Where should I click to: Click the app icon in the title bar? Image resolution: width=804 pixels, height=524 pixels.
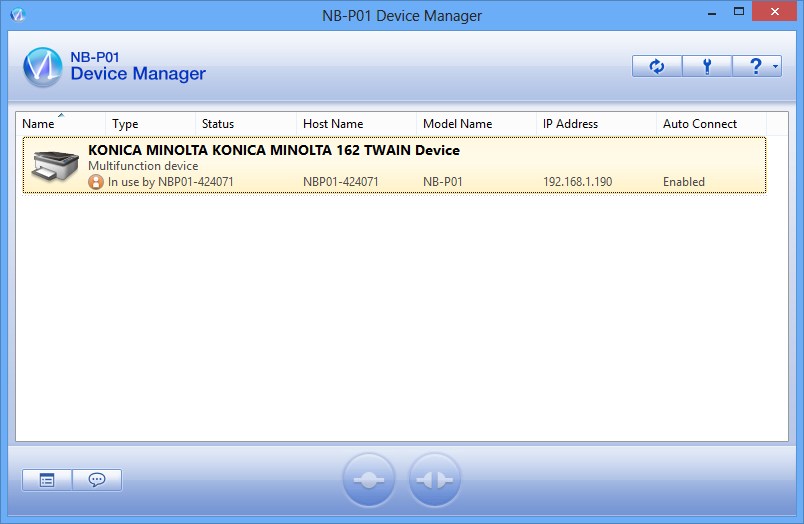tap(17, 15)
